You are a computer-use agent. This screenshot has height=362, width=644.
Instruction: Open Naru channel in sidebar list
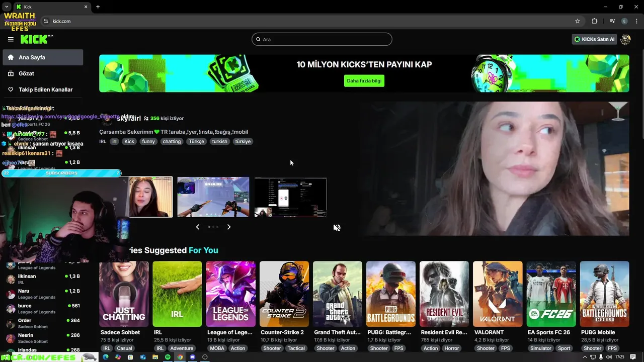click(43, 294)
